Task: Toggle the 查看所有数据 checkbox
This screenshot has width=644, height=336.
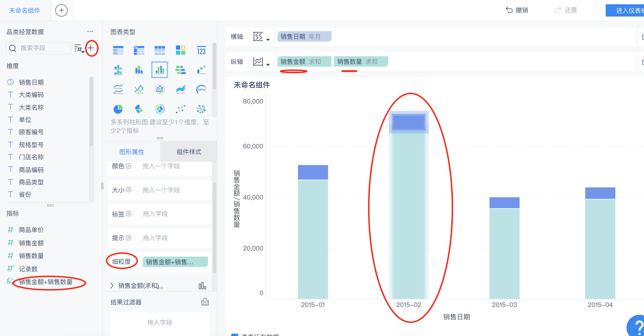Action: (x=235, y=335)
